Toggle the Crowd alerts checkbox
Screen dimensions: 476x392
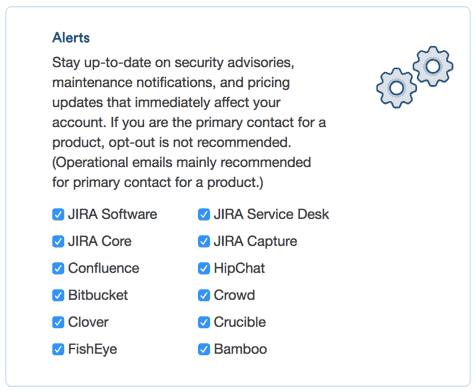click(204, 295)
